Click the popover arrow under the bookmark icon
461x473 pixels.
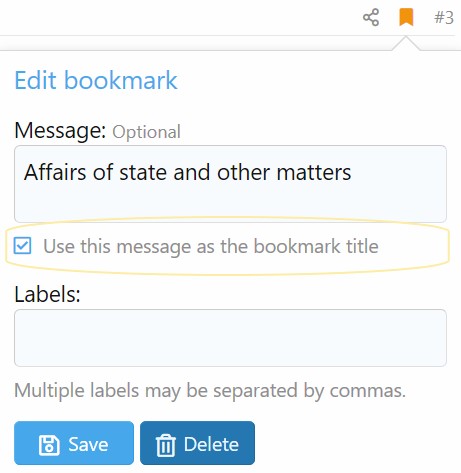pos(406,44)
